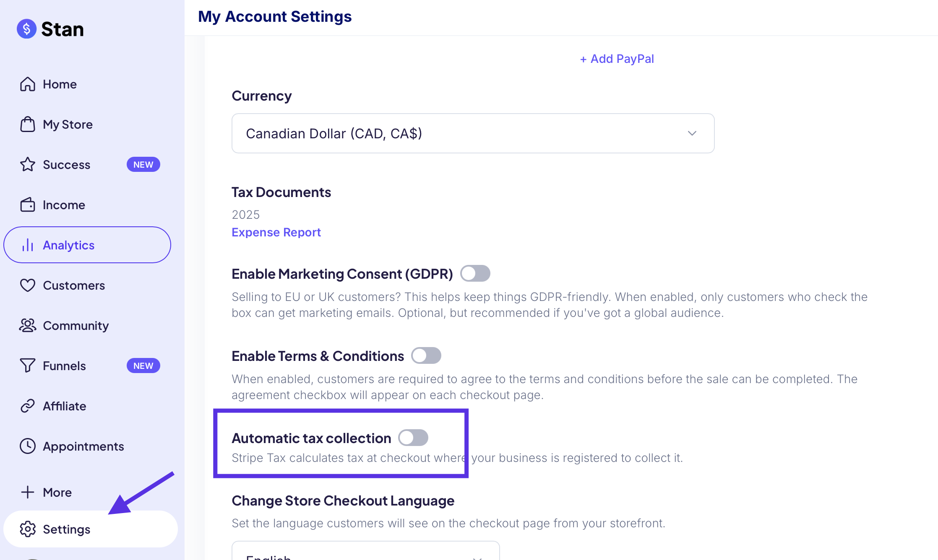The width and height of the screenshot is (938, 560).
Task: Open the Currency dropdown
Action: [473, 133]
